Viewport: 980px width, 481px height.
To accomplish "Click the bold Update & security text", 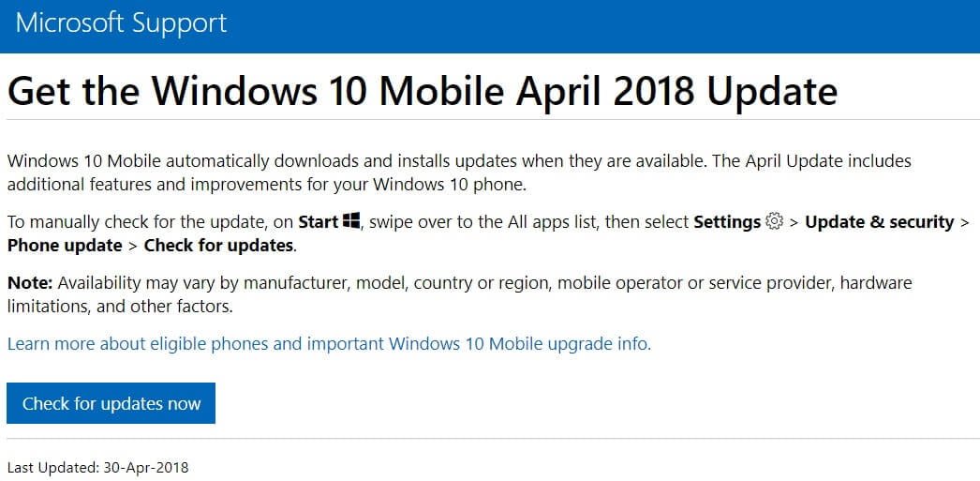I will (x=879, y=222).
